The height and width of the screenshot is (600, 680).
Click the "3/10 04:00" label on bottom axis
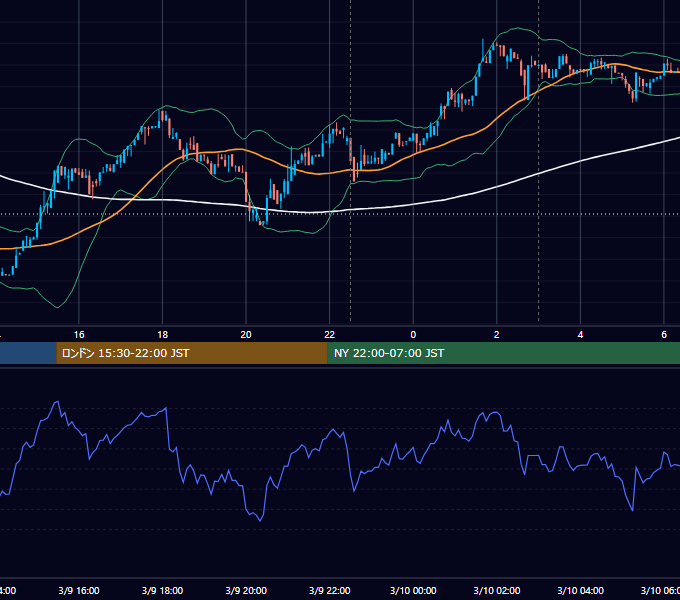pyautogui.click(x=580, y=590)
